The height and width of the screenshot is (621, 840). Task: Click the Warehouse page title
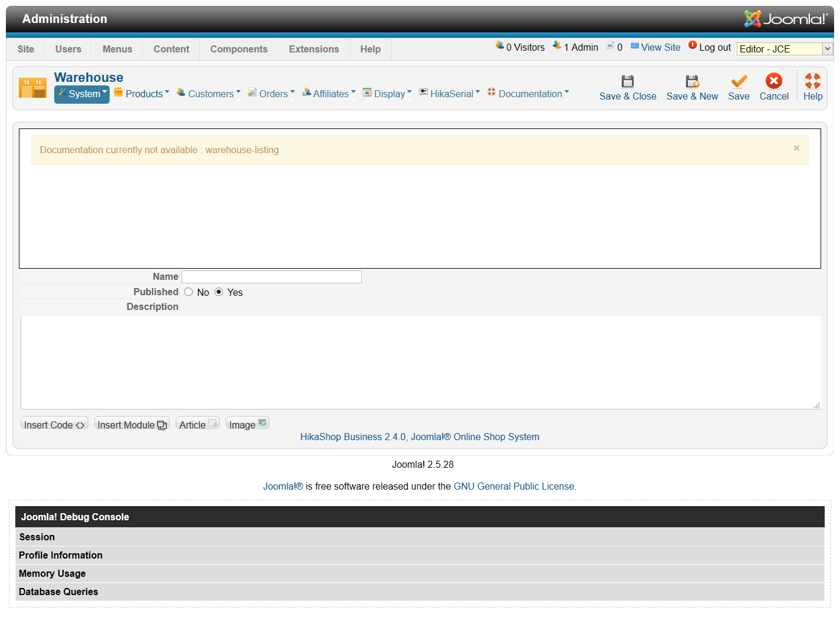tap(88, 77)
